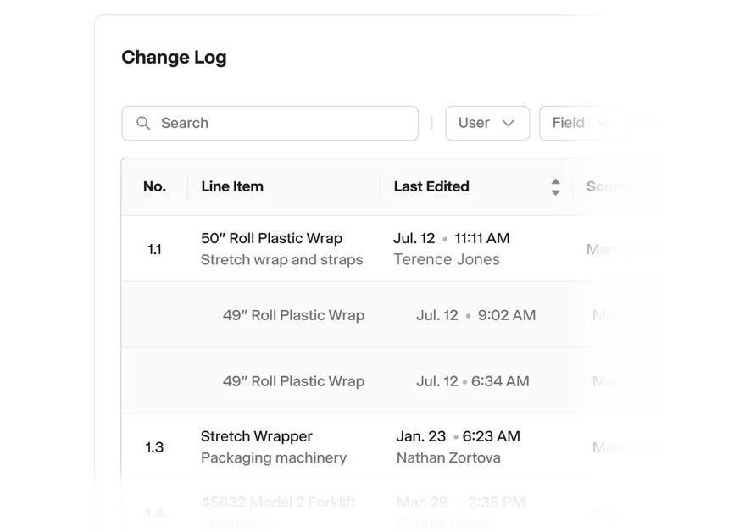Image resolution: width=756 pixels, height=532 pixels.
Task: Focus the Search input field
Action: 270,124
